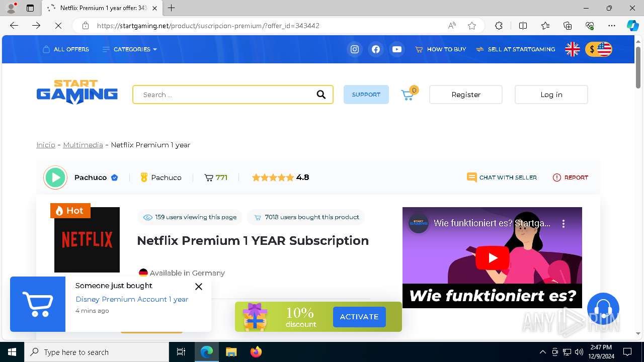Click '7018 users bought this product' badge
This screenshot has width=644, height=362.
(x=306, y=217)
